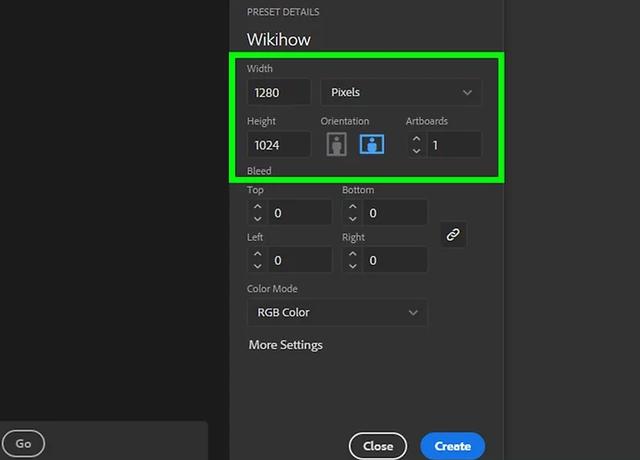This screenshot has height=460, width=640.
Task: Select landscape orientation icon
Action: pos(371,144)
